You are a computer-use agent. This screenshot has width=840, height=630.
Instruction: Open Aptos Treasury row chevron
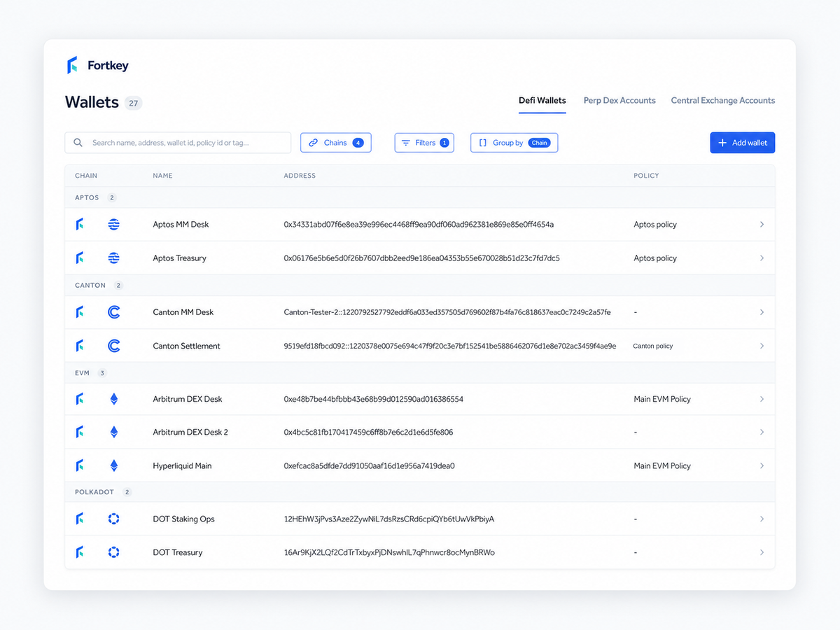pyautogui.click(x=762, y=258)
